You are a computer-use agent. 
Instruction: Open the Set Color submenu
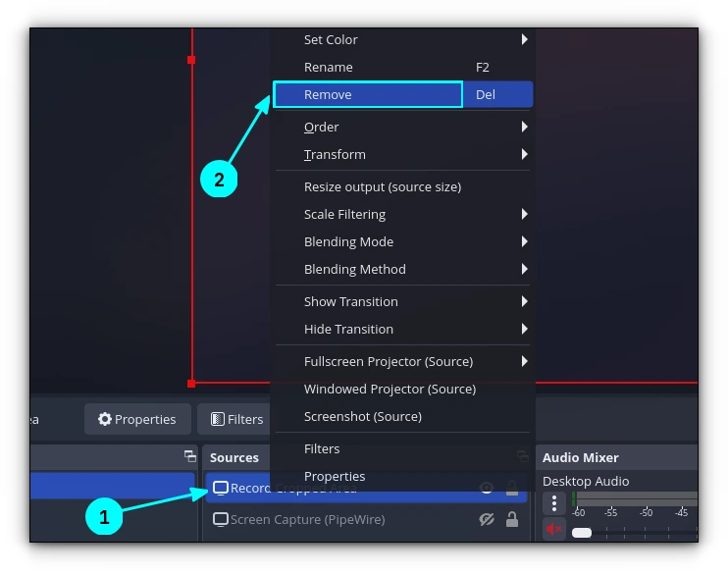[402, 40]
